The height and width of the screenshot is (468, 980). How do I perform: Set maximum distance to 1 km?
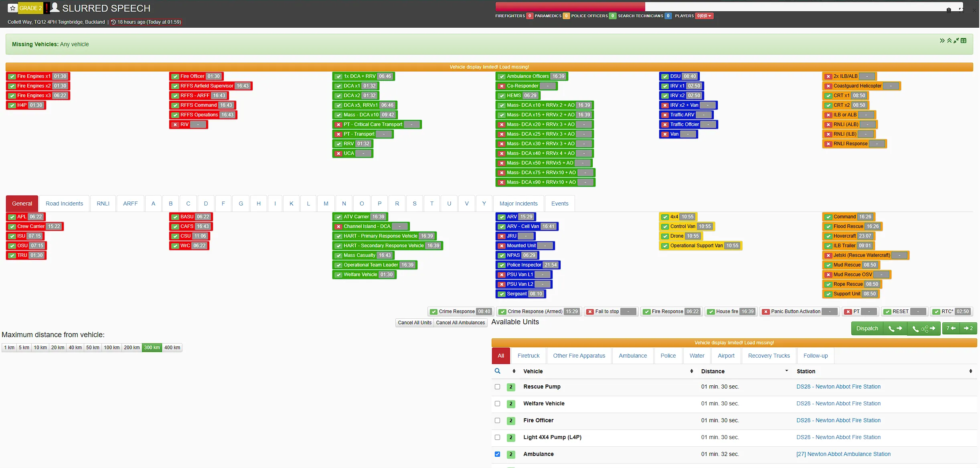tap(9, 348)
